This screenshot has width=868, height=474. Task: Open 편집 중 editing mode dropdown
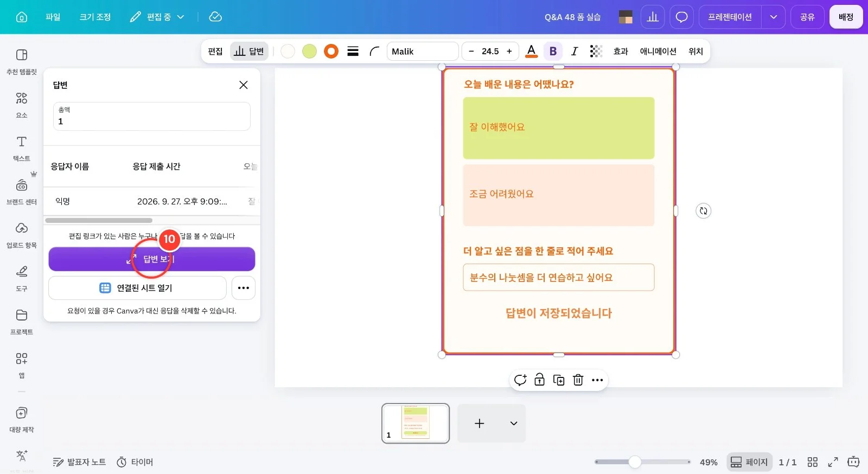click(x=157, y=17)
